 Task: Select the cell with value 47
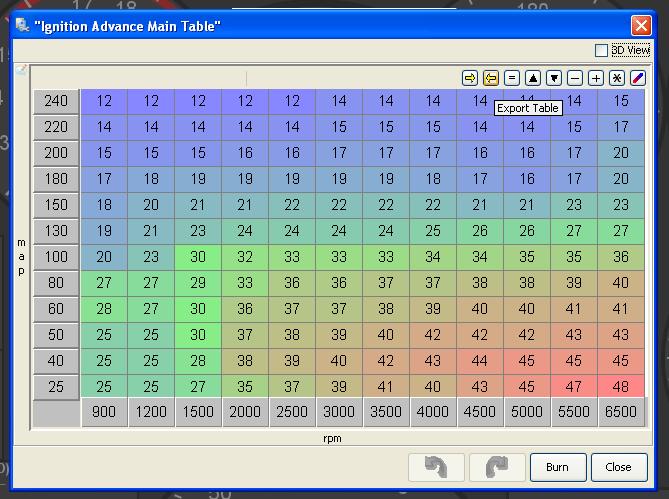pos(574,387)
